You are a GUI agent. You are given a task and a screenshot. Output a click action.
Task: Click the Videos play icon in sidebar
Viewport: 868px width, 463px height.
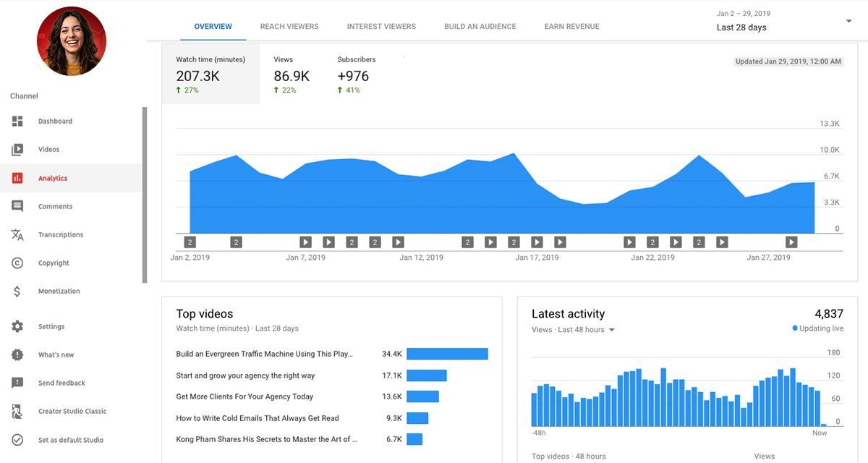[17, 150]
